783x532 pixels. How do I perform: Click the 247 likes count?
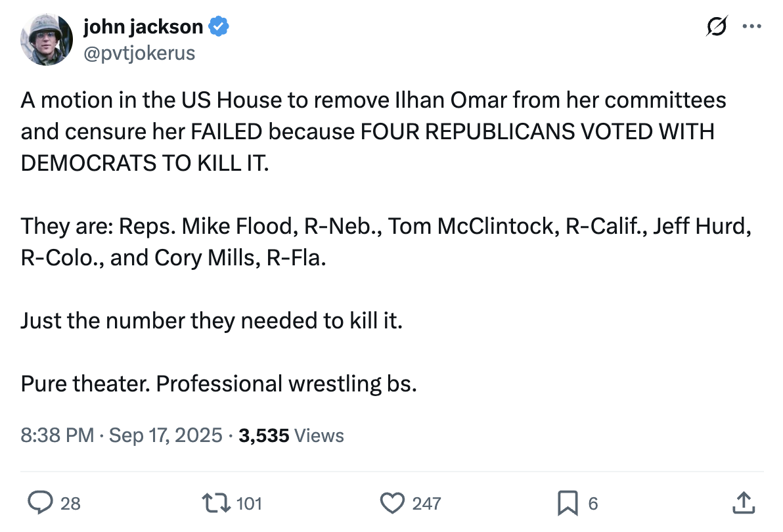(x=426, y=504)
